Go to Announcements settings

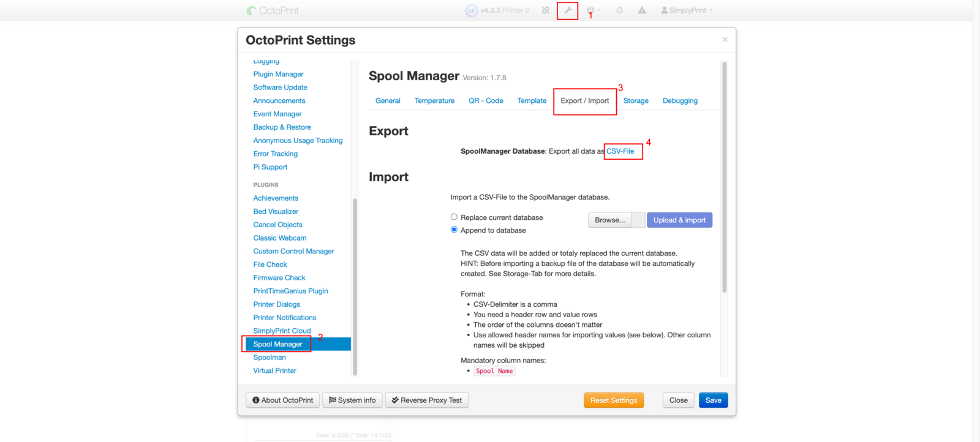click(279, 101)
